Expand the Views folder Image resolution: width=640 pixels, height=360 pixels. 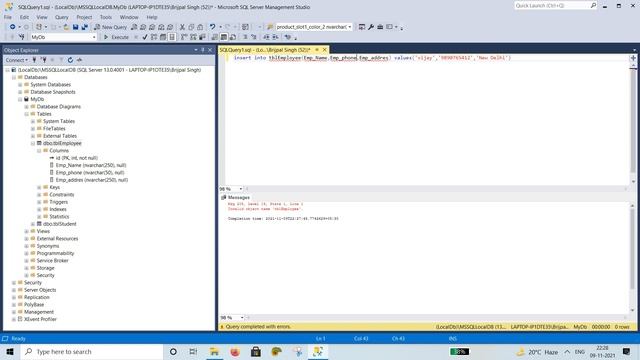pyautogui.click(x=27, y=231)
